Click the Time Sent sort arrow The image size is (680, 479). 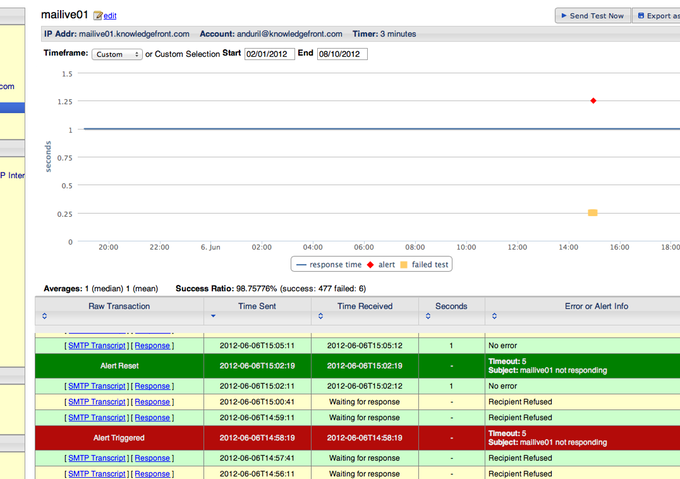pyautogui.click(x=213, y=316)
